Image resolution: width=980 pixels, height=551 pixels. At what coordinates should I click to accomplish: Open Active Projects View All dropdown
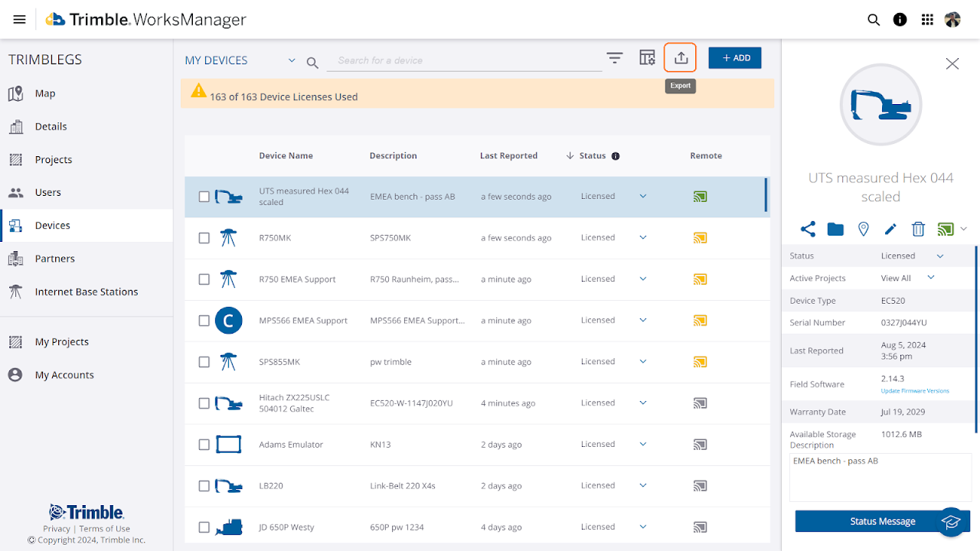click(931, 278)
